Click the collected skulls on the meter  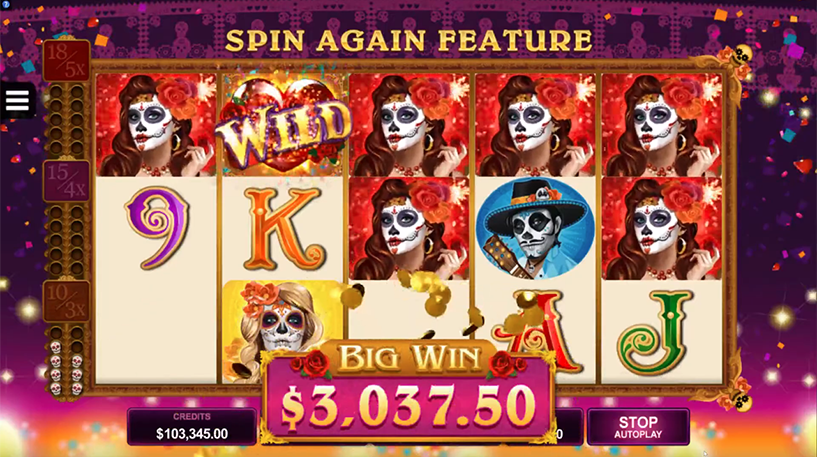pyautogui.click(x=66, y=367)
